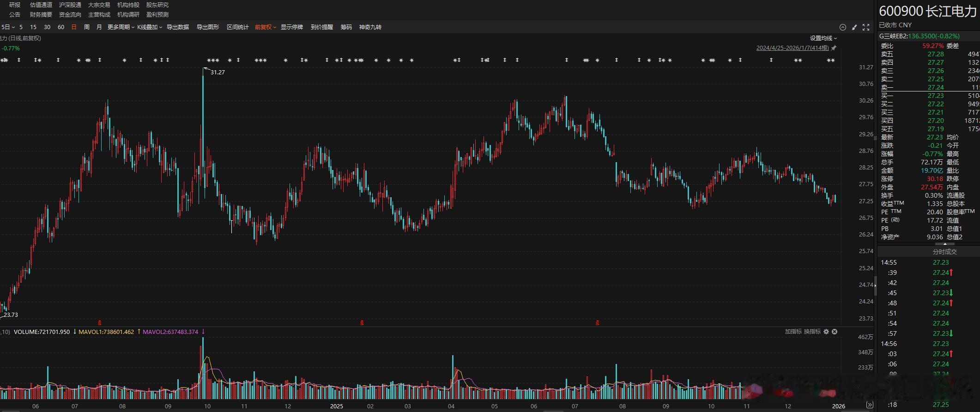Click the pin icon beside date range

834,48
